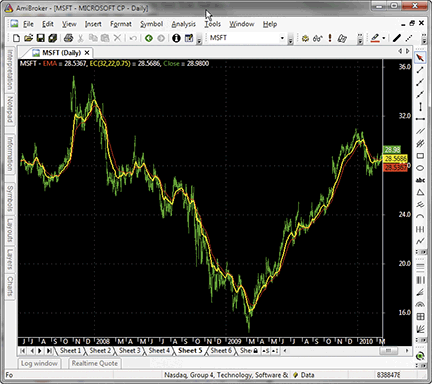Click the horizontal chart scrollbar thumb
This screenshot has width=432, height=384.
[388, 351]
